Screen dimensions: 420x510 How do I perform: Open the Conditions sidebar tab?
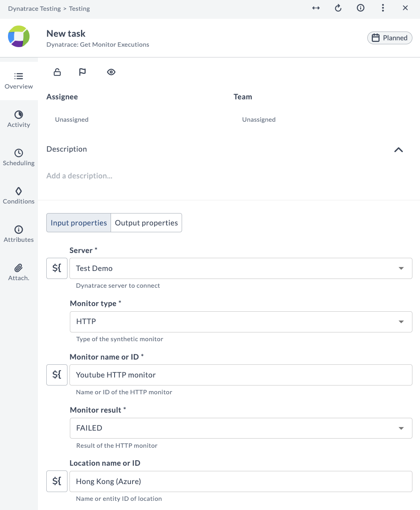19,196
